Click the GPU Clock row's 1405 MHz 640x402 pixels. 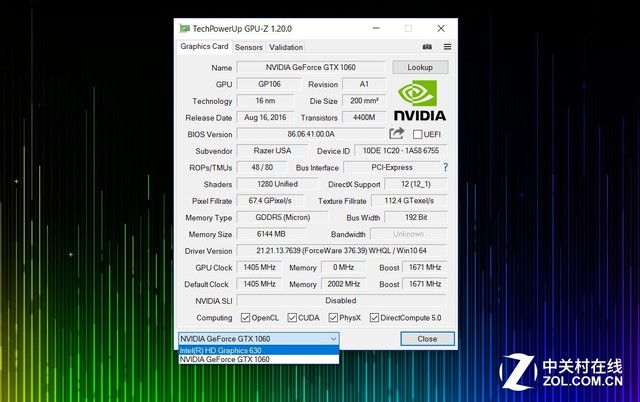pos(259,267)
